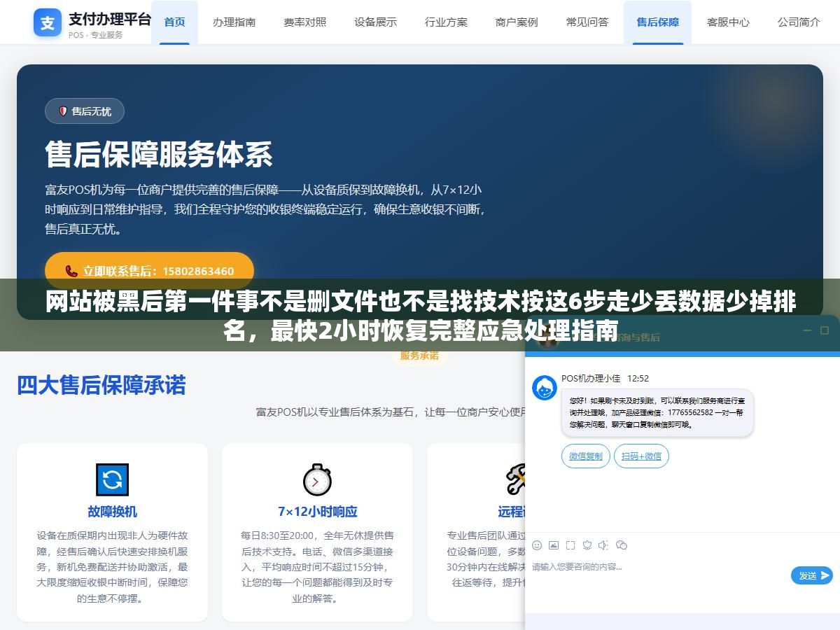This screenshot has height=630, width=840.
Task: Click the 扫码+微信 button in chat
Action: pyautogui.click(x=641, y=456)
